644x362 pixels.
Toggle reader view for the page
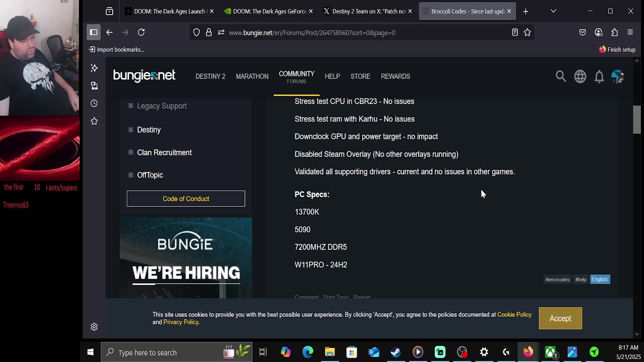pos(515,32)
